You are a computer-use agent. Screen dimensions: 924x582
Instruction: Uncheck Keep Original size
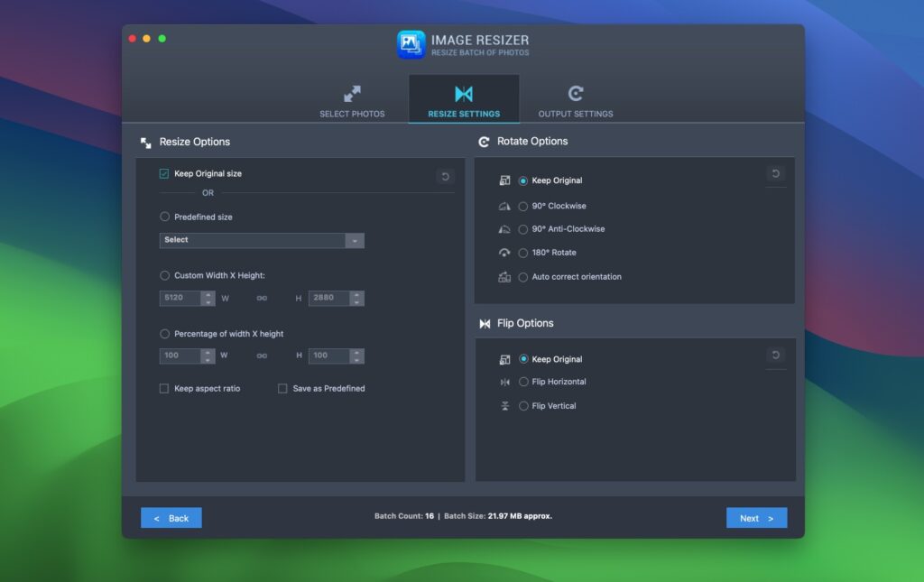(163, 173)
